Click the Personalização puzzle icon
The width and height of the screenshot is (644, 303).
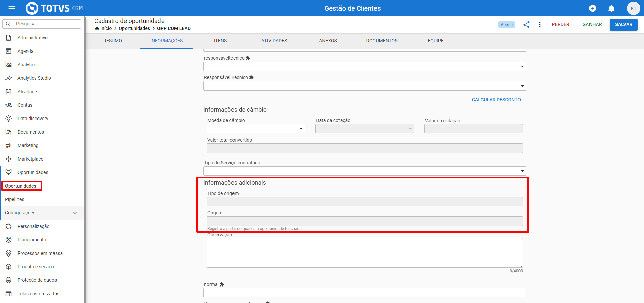point(9,226)
